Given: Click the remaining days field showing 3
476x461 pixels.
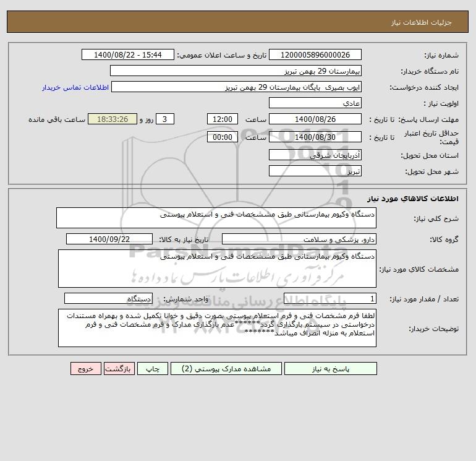Looking at the screenshot, I should 165,119.
